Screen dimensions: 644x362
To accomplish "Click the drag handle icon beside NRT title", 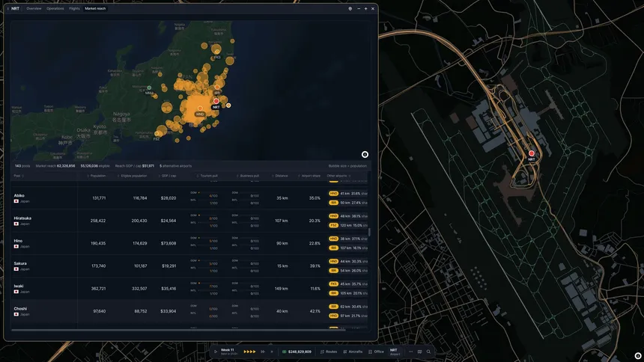I will click(x=7, y=8).
